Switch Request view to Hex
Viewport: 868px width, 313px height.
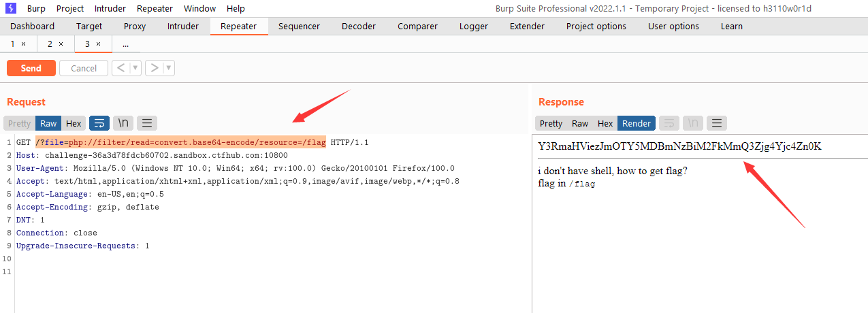(74, 123)
